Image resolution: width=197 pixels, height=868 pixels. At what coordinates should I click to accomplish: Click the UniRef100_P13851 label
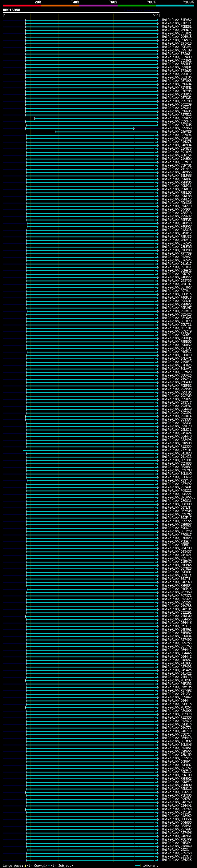click(177, 748)
